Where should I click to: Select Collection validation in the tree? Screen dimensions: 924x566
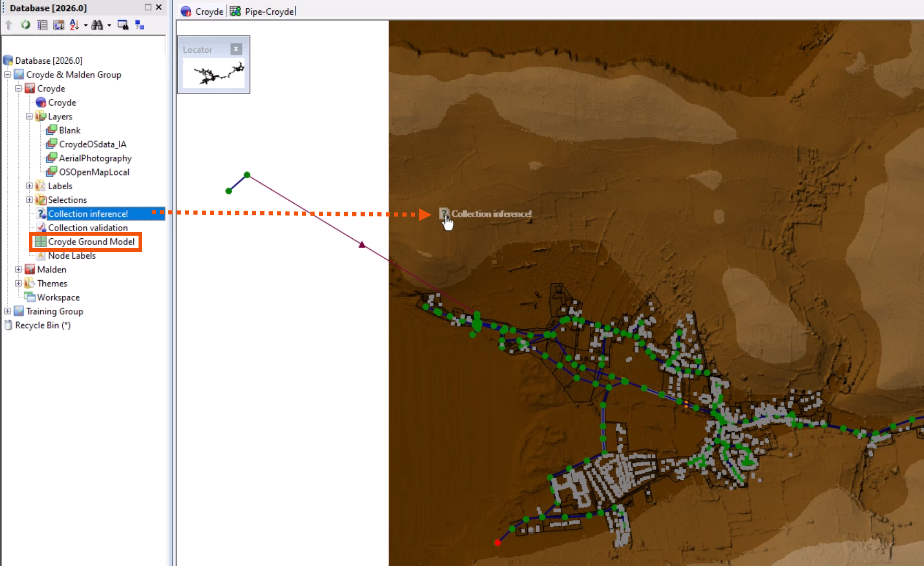pyautogui.click(x=88, y=227)
